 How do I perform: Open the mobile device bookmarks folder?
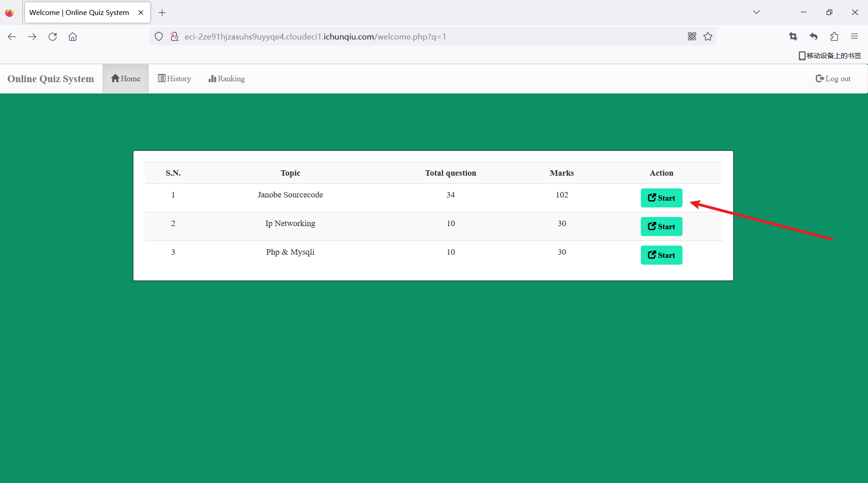tap(830, 55)
